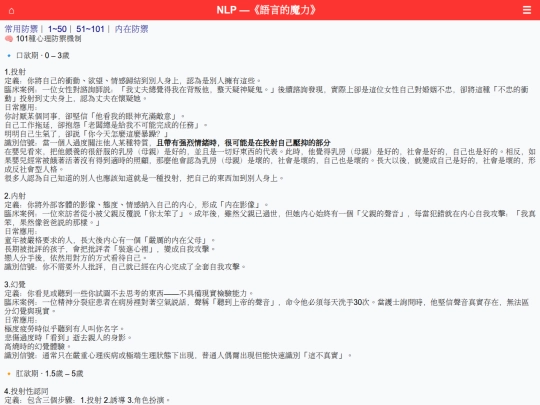540x405 pixels.
Task: Open the 內在防禦 link
Action: pyautogui.click(x=132, y=29)
